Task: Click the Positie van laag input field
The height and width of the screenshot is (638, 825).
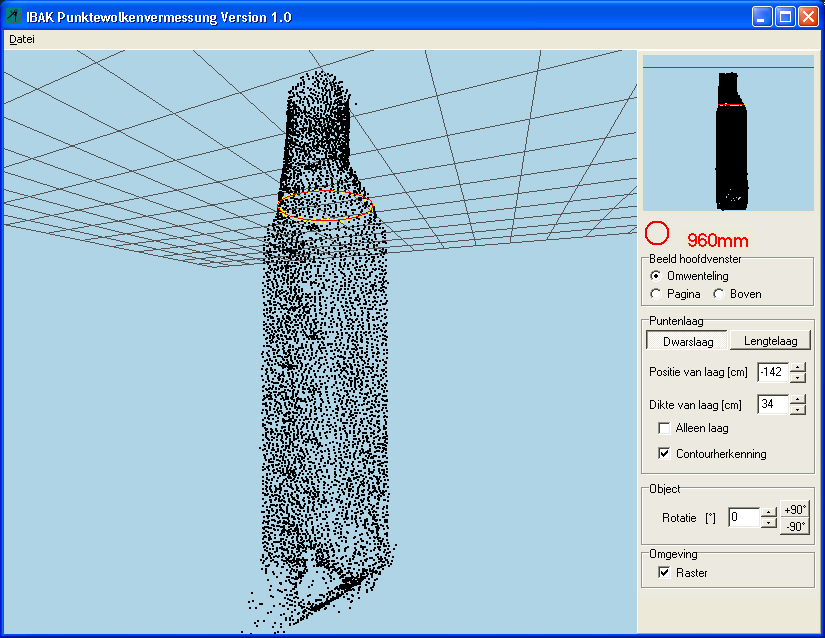Action: (773, 372)
